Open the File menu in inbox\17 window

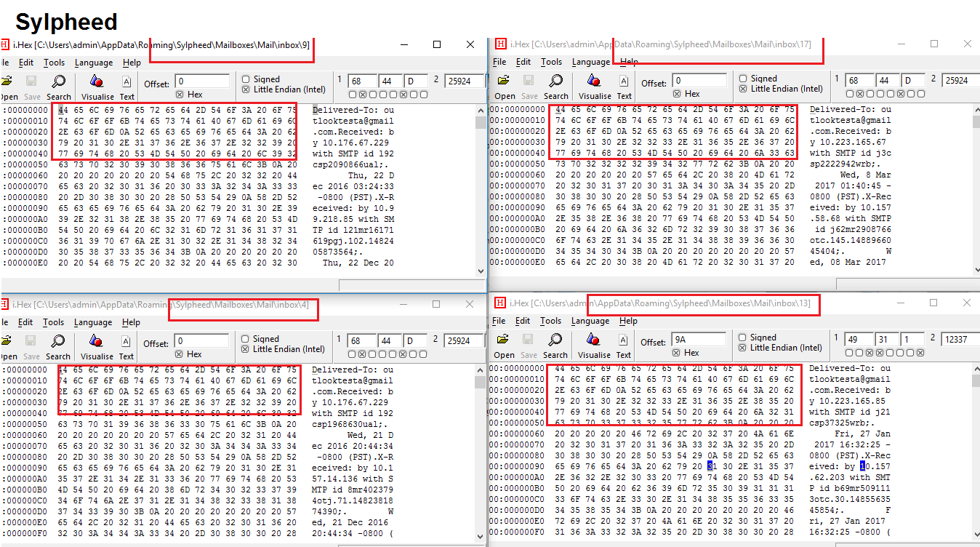pos(499,62)
